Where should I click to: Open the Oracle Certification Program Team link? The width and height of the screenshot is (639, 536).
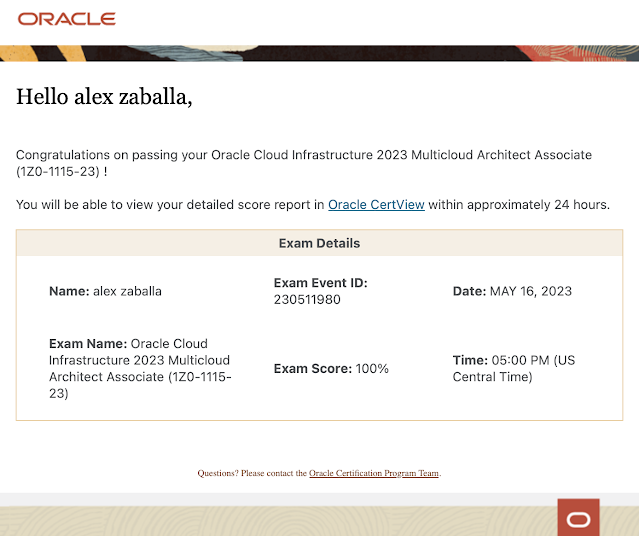[374, 473]
